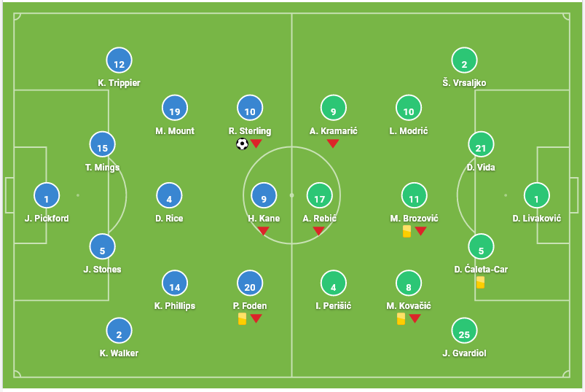The image size is (585, 392).
Task: Select I. Perišić's number 4 circle
Action: (x=333, y=283)
